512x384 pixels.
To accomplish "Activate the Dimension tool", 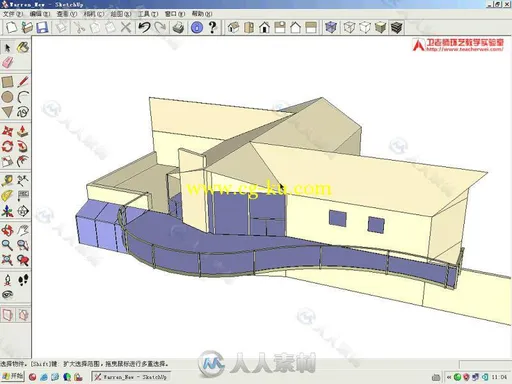I will (x=23, y=181).
